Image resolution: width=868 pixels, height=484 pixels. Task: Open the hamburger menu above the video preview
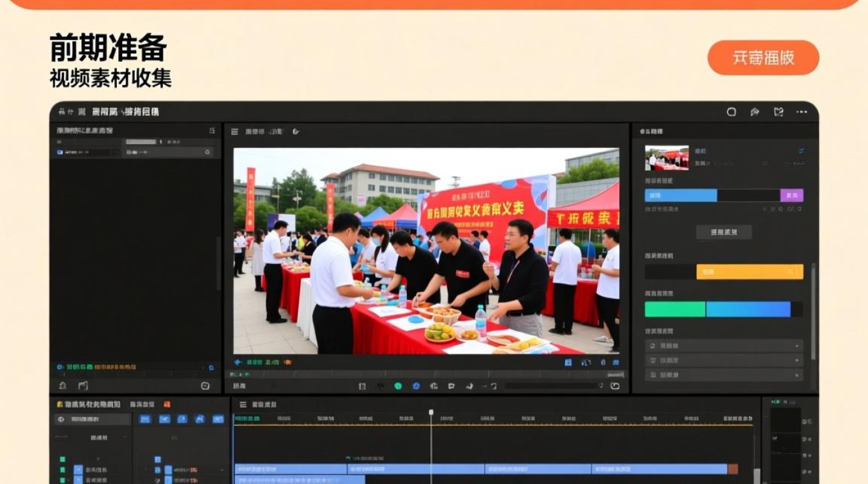coord(236,131)
